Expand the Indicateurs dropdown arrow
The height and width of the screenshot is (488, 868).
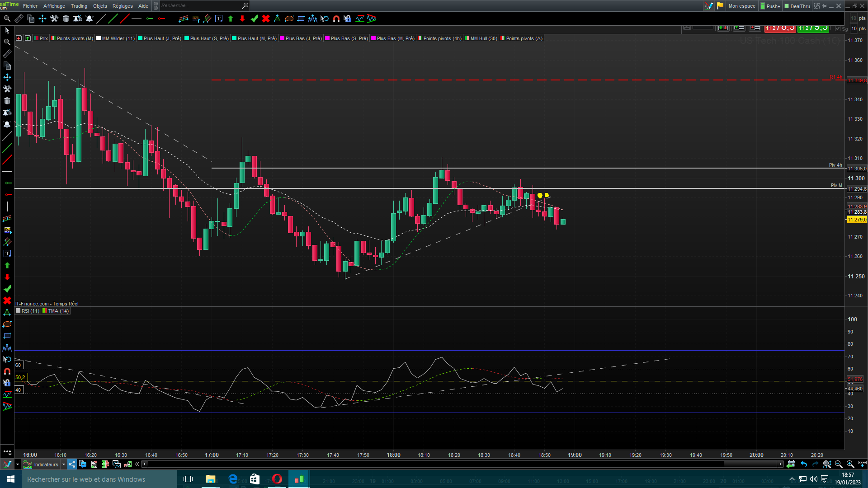[64, 464]
